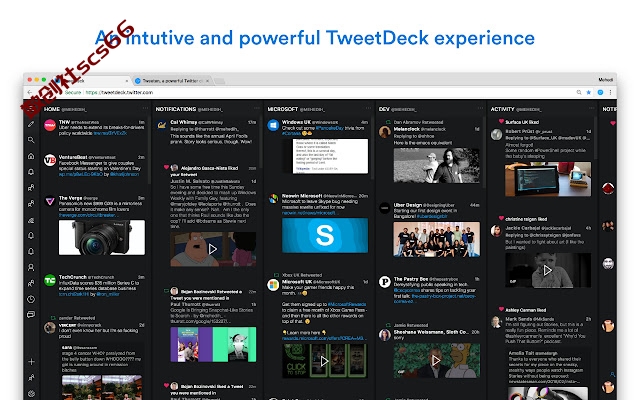This screenshot has width=640, height=400.
Task: Open the neowin.net link in the Neowin tweet
Action: (308, 213)
